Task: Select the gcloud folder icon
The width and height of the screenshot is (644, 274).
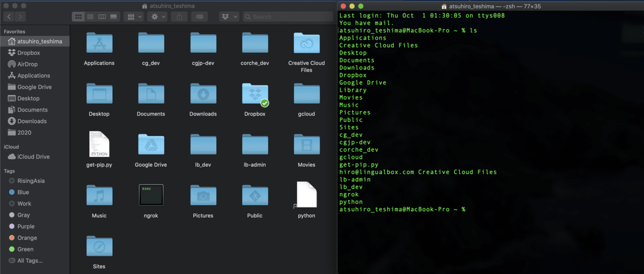Action: (306, 94)
